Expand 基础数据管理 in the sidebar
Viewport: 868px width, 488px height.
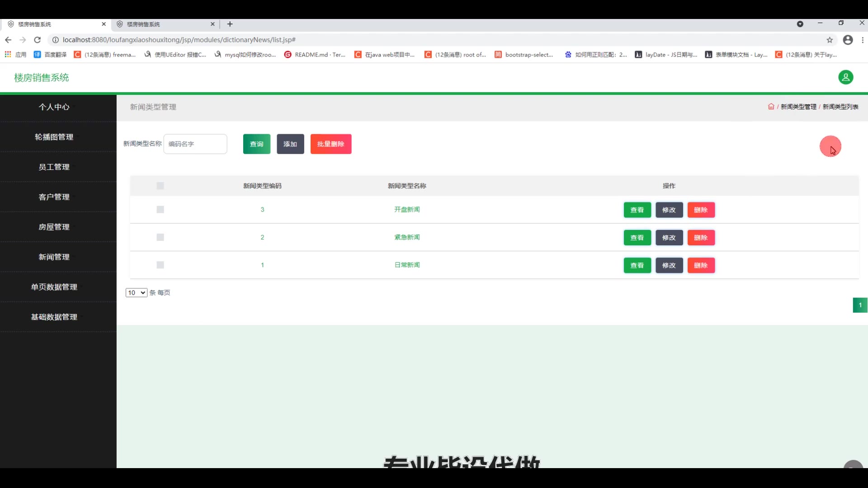[x=54, y=317]
